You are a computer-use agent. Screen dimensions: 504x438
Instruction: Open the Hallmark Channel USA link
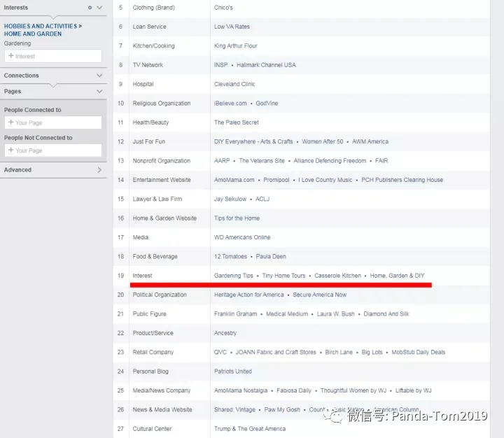266,65
